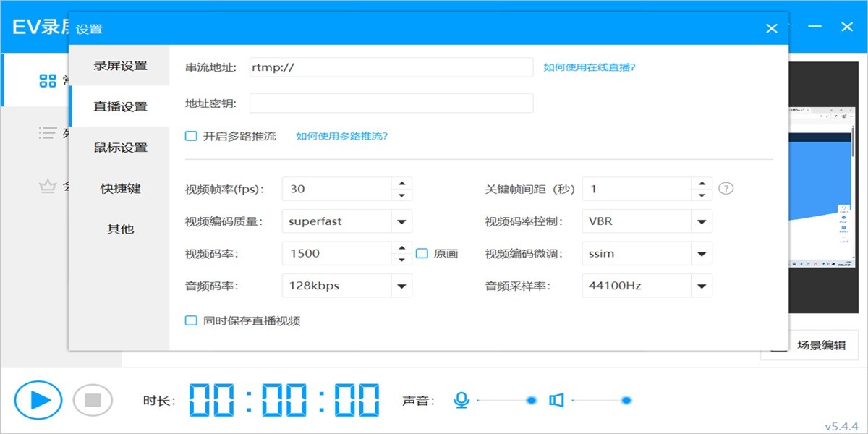The height and width of the screenshot is (434, 868).
Task: Click the grid icon above the sidebar list
Action: click(48, 81)
